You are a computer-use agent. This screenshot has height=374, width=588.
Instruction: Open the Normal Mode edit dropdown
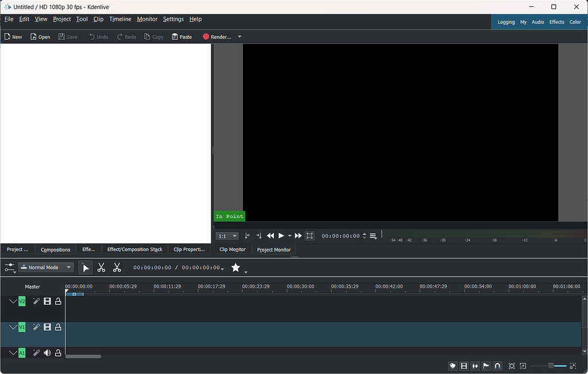46,268
